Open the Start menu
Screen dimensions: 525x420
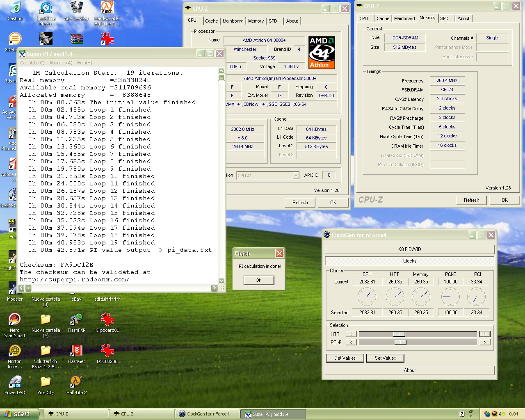pos(20,414)
